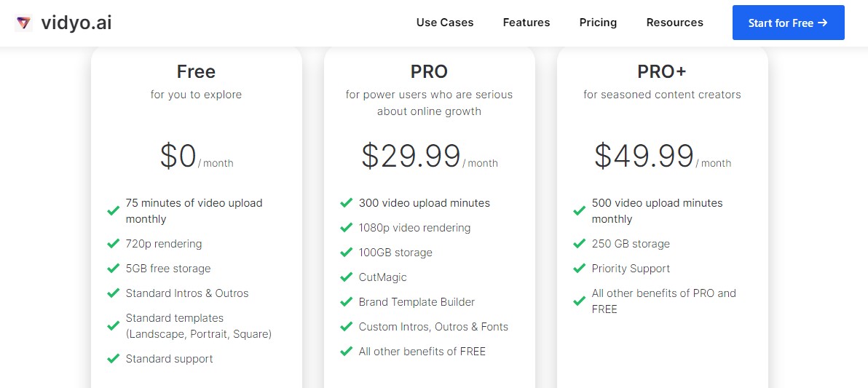Click the vidyo.ai brand name
The image size is (868, 388).
click(76, 23)
